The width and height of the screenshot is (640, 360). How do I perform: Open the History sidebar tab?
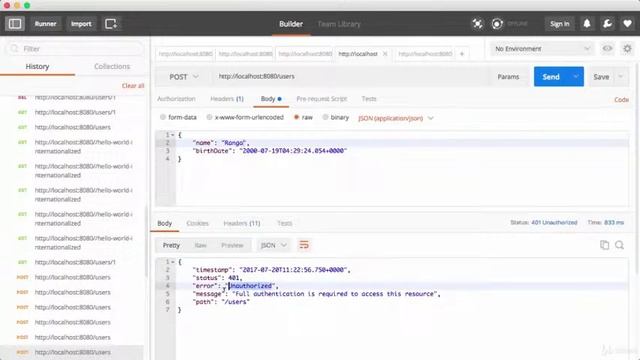pos(38,66)
